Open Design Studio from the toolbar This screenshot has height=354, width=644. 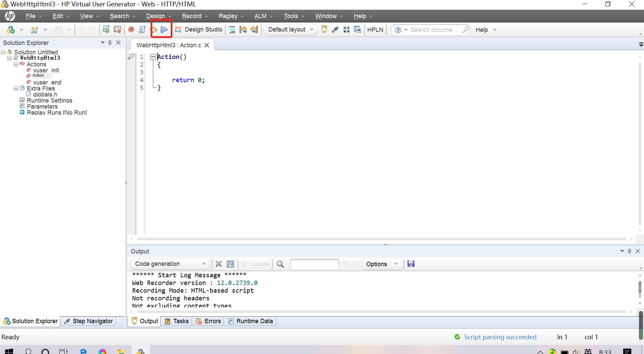pos(199,29)
